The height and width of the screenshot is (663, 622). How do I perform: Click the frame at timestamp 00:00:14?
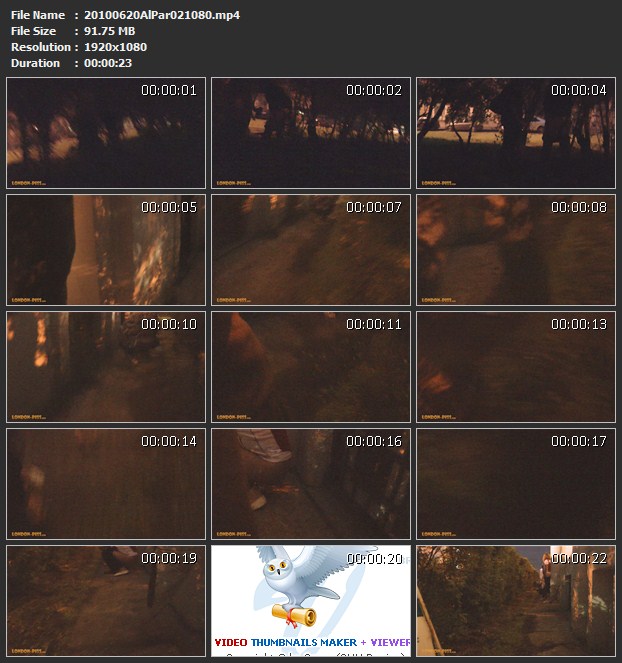click(x=106, y=484)
